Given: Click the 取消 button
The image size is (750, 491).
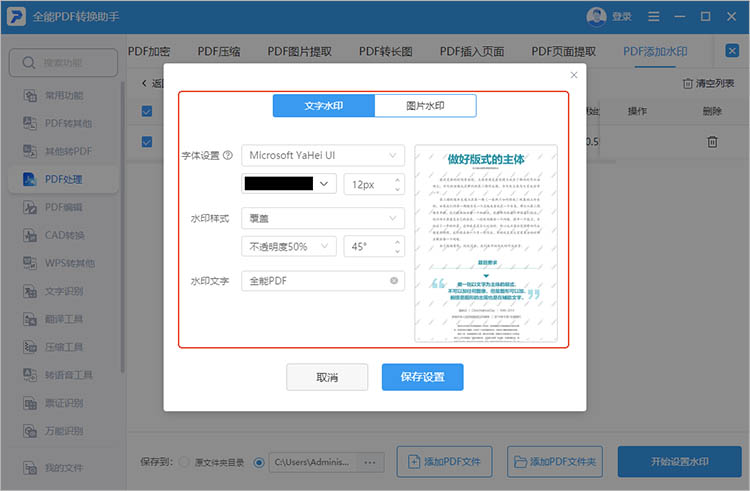Looking at the screenshot, I should coord(327,377).
